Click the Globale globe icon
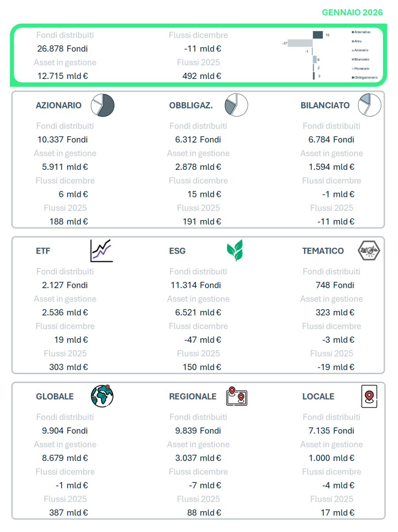Screen dimensions: 398x532 coord(102,396)
